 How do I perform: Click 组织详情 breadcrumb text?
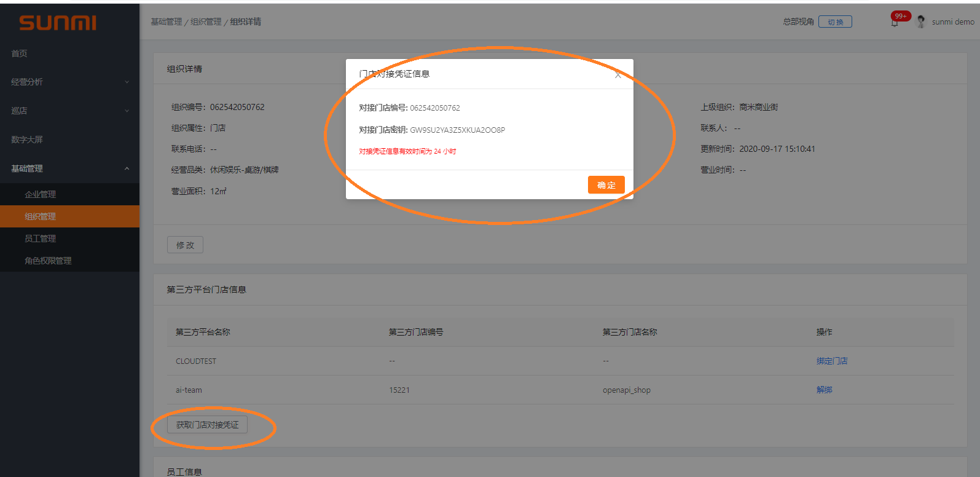tap(246, 22)
